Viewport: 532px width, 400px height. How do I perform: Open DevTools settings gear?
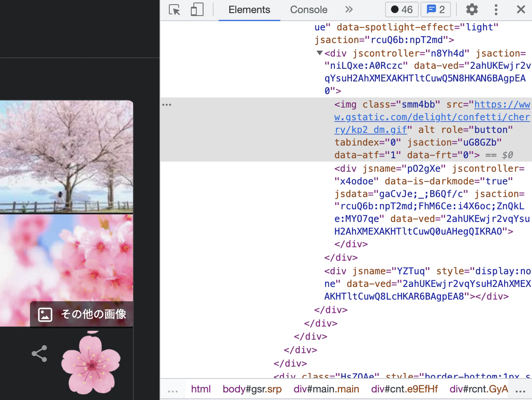coord(472,10)
